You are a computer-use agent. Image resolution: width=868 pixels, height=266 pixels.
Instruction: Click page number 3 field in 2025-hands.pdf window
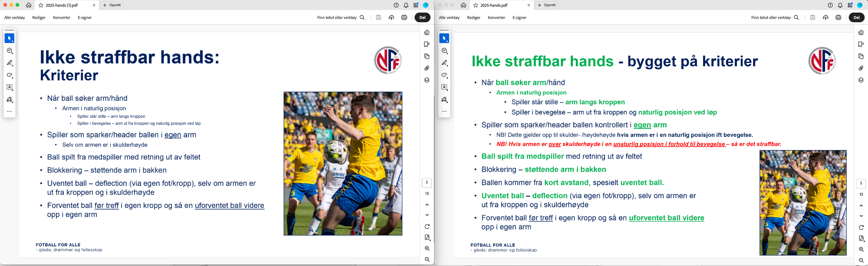(x=861, y=183)
